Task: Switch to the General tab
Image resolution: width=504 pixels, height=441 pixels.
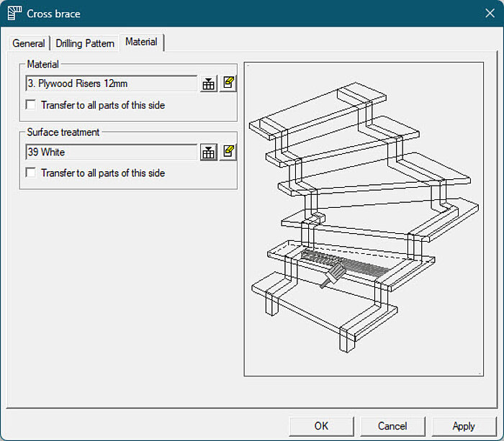Action: point(28,43)
